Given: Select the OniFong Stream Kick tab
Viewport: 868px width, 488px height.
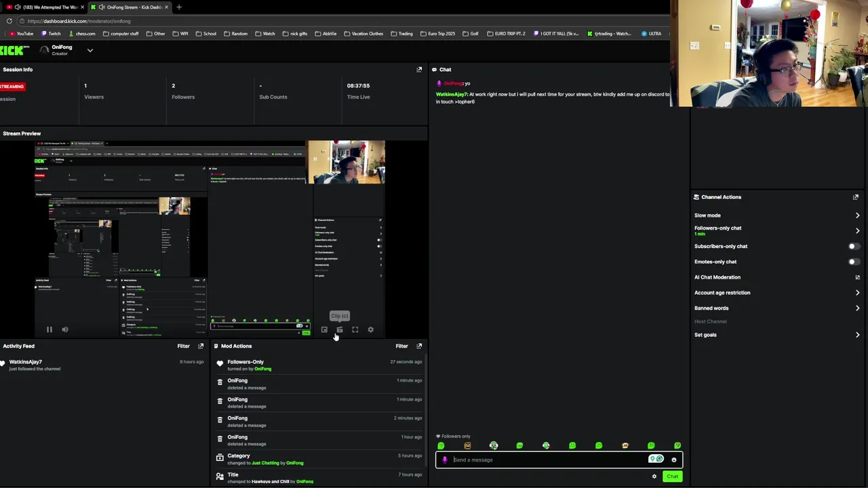Looking at the screenshot, I should [x=129, y=7].
